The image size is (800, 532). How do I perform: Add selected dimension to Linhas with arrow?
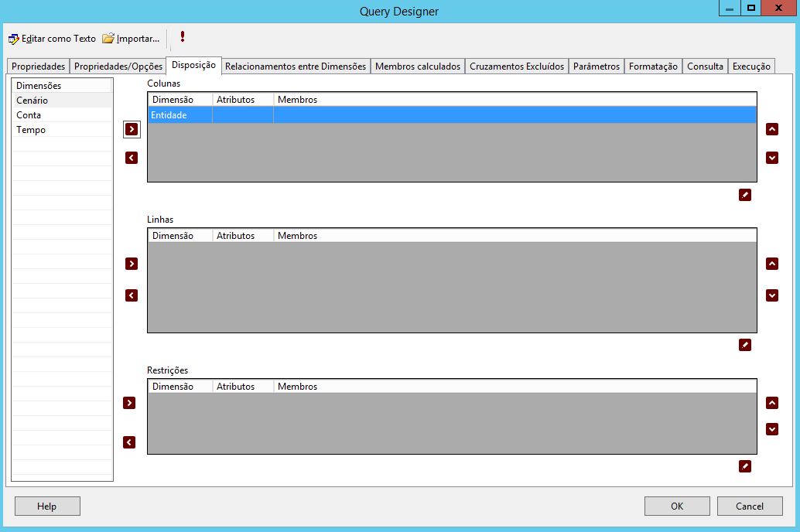tap(132, 264)
